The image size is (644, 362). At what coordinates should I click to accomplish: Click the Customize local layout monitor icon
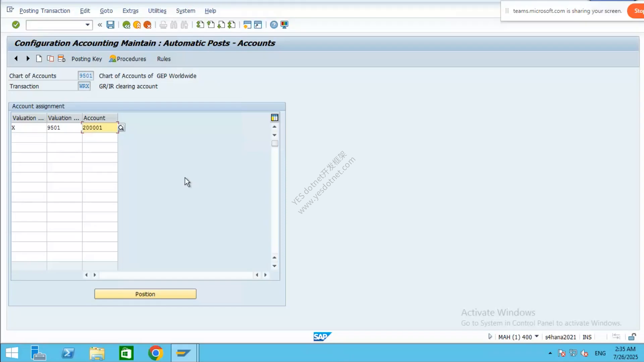(284, 25)
